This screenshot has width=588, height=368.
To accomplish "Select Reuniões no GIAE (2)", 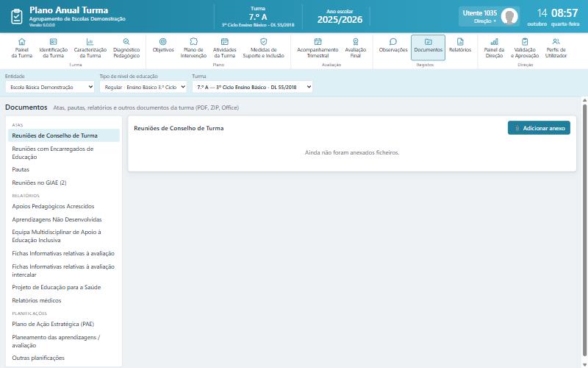I will point(64,183).
